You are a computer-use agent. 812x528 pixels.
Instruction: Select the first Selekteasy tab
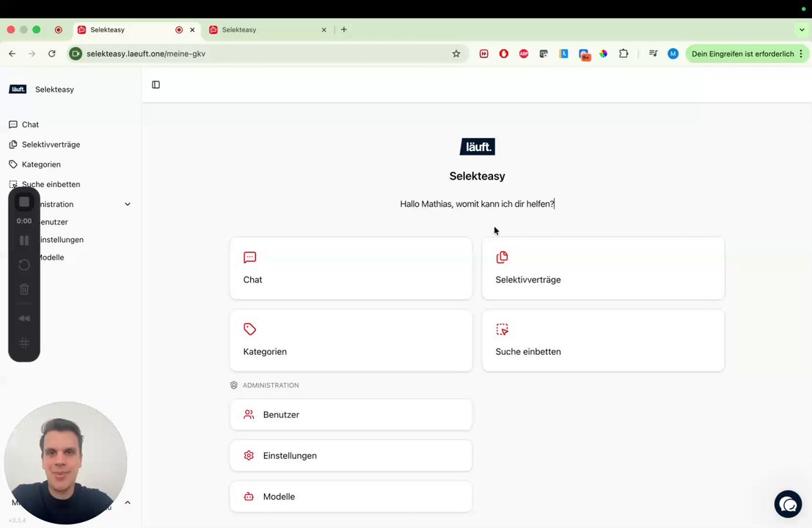click(x=136, y=30)
